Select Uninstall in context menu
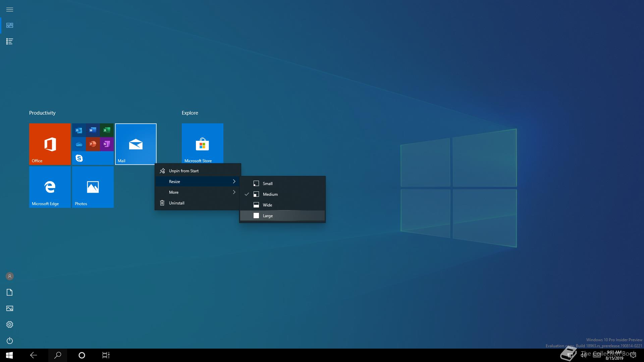Image resolution: width=644 pixels, height=362 pixels. tap(198, 203)
